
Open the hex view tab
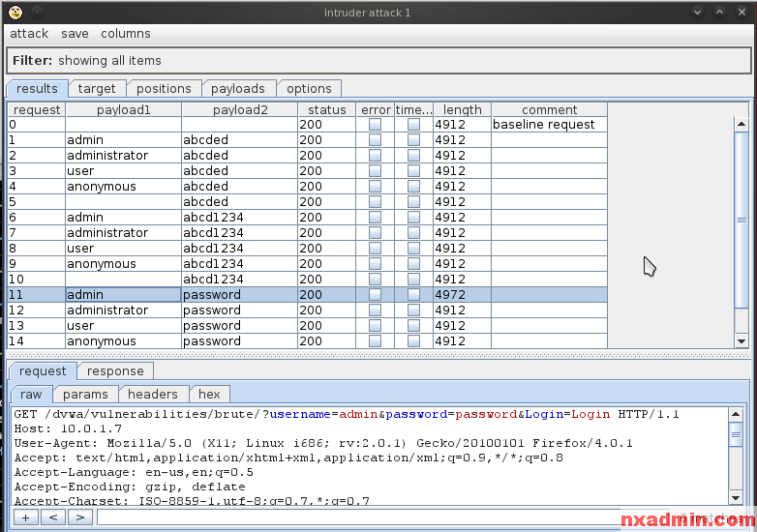tap(209, 394)
